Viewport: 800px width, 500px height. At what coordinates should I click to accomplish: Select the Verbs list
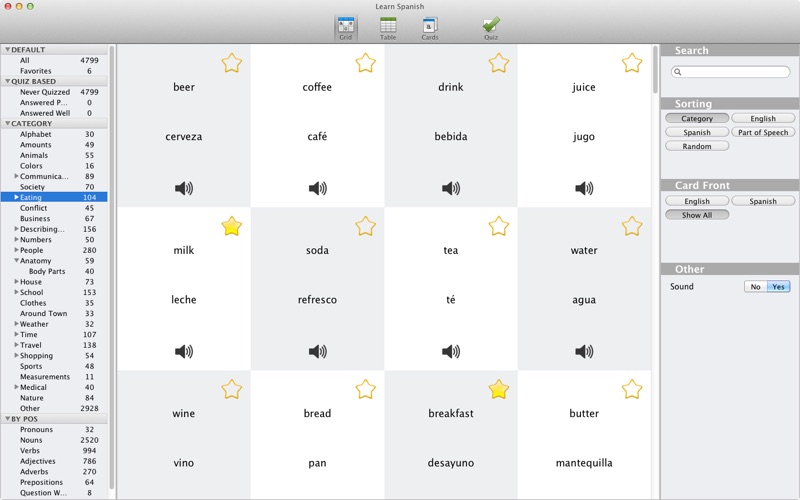(x=54, y=451)
